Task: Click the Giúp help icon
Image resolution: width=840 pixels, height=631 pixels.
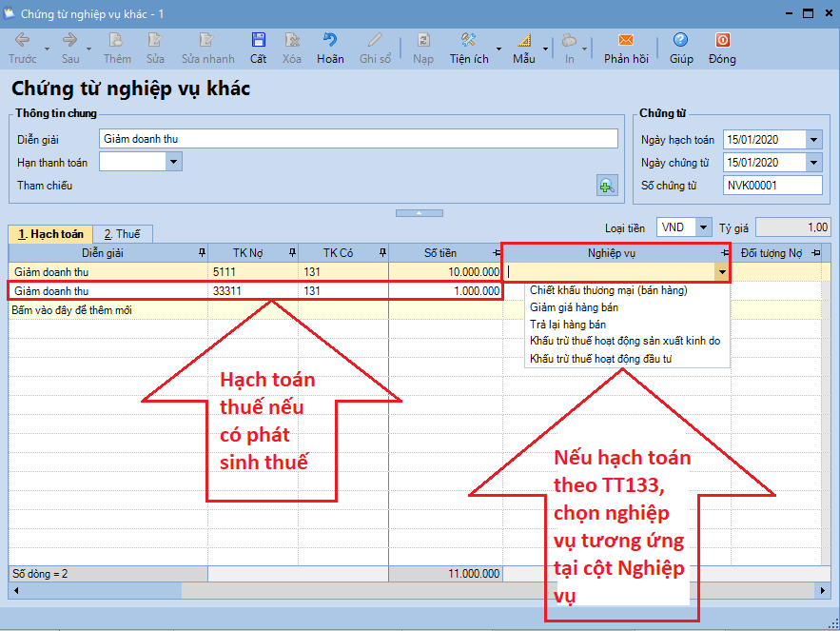Action: (680, 40)
